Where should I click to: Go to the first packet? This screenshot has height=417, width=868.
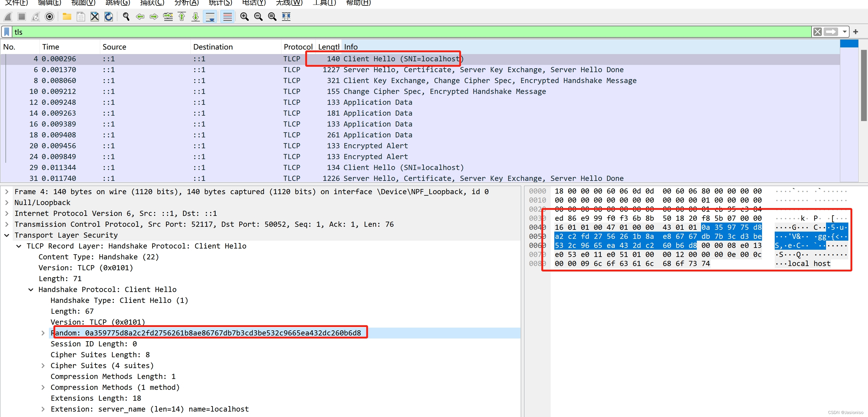point(182,17)
